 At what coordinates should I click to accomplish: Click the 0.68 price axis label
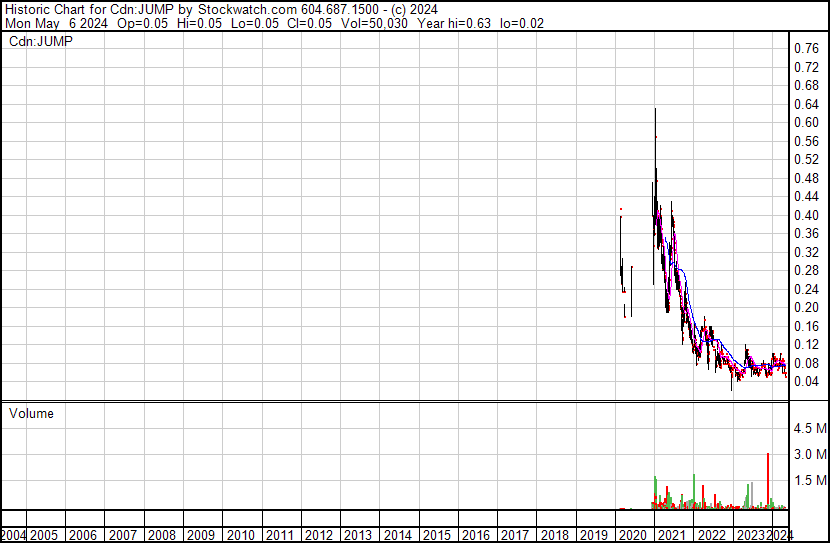pos(807,86)
